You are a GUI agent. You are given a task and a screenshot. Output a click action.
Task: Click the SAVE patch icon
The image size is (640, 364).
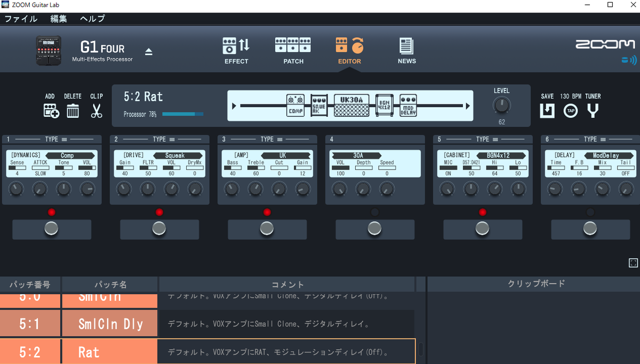(x=547, y=111)
